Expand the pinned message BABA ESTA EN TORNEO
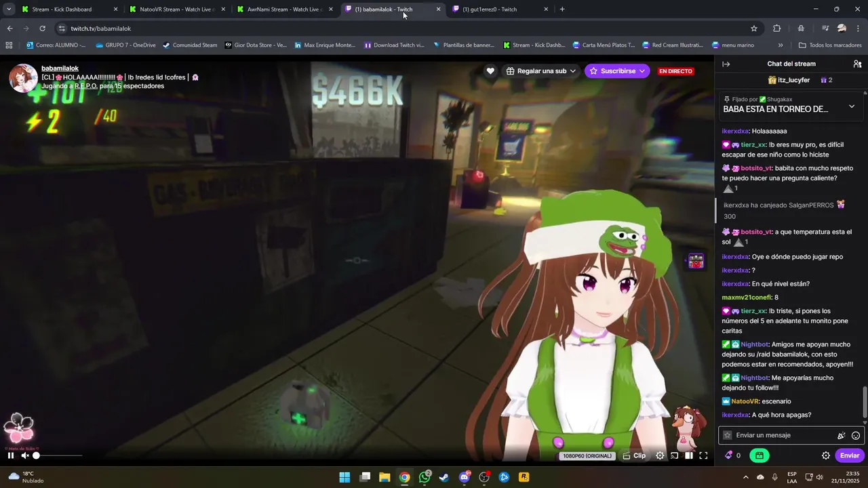Screen dimensions: 868x488 pyautogui.click(x=852, y=106)
